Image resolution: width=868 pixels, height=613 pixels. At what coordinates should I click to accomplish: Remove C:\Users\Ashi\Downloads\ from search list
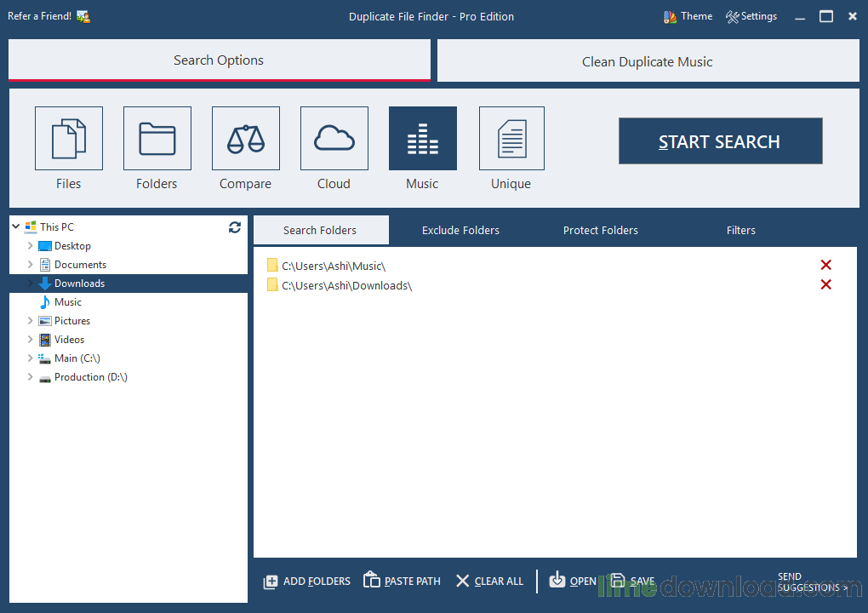(x=825, y=284)
